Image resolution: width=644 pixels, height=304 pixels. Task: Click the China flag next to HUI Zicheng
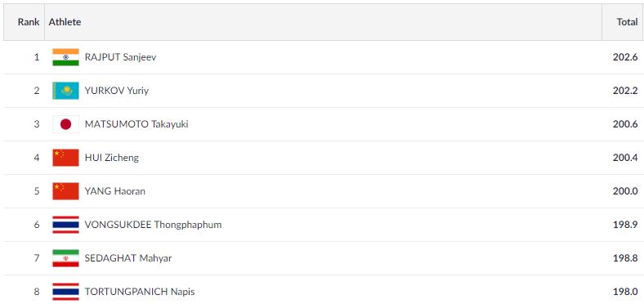65,158
